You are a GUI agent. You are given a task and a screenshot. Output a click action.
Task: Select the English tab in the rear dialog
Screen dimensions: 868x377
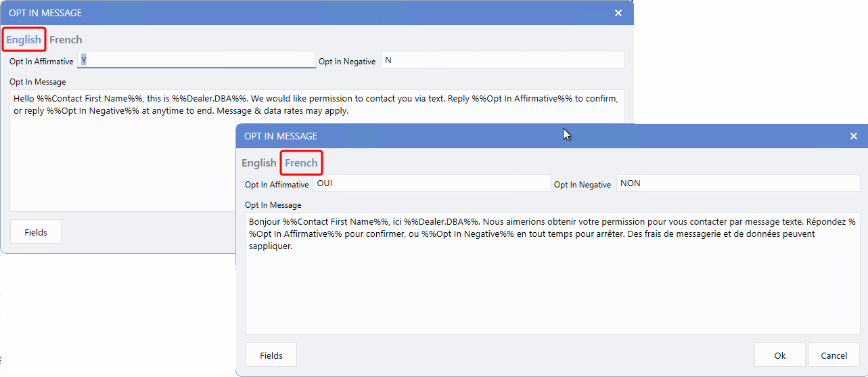click(x=24, y=40)
